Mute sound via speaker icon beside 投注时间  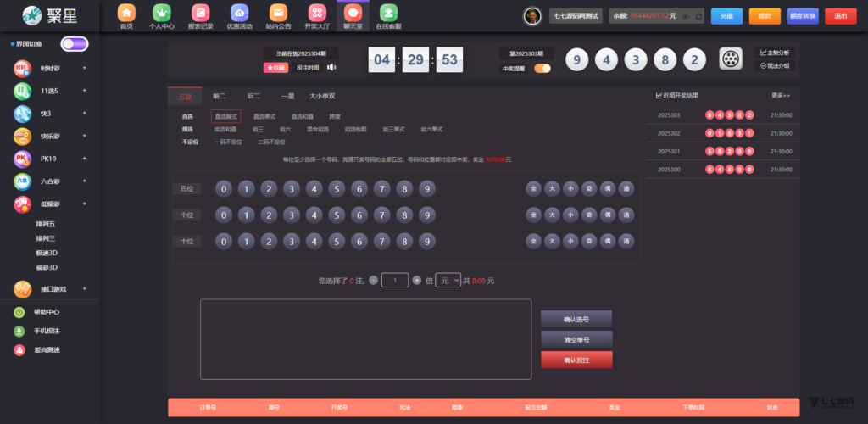(x=332, y=68)
